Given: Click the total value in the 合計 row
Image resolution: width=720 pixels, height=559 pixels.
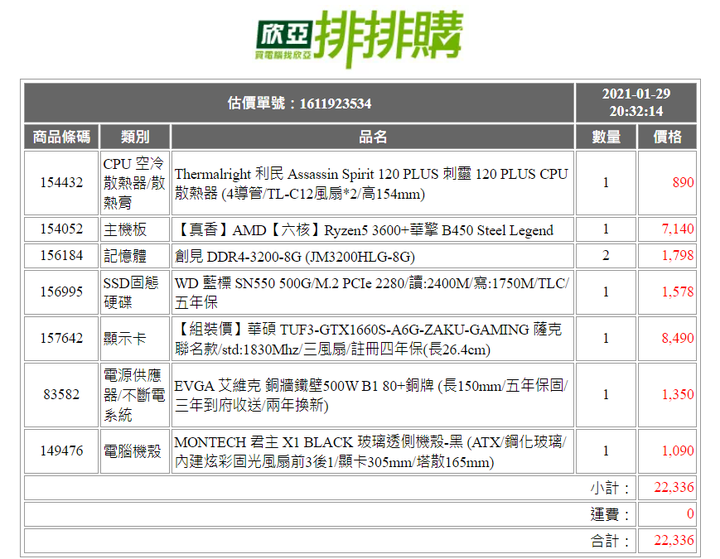Looking at the screenshot, I should tap(667, 541).
